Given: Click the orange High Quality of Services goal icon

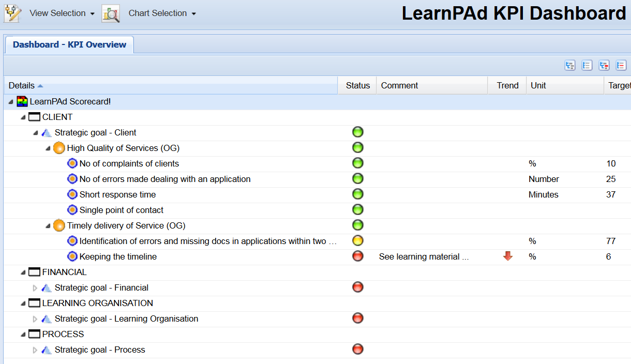Looking at the screenshot, I should click(59, 148).
